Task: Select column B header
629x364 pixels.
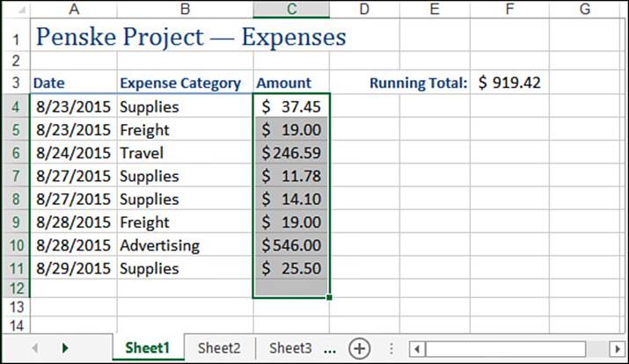Action: coord(185,9)
